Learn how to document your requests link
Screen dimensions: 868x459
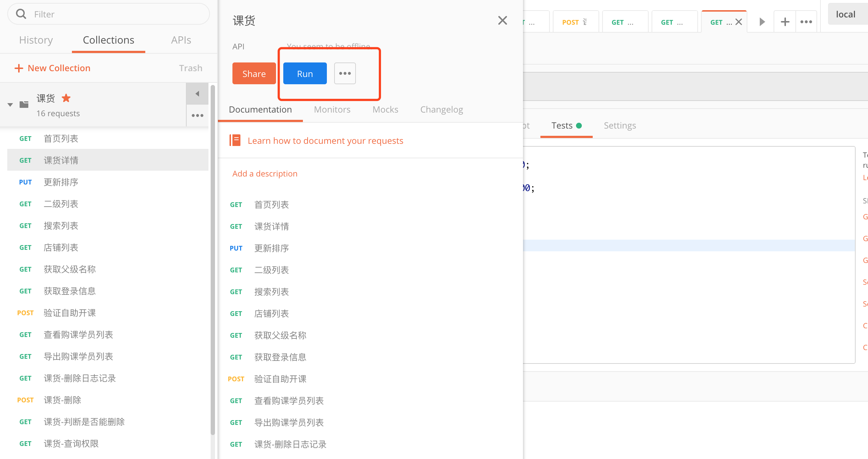tap(325, 141)
